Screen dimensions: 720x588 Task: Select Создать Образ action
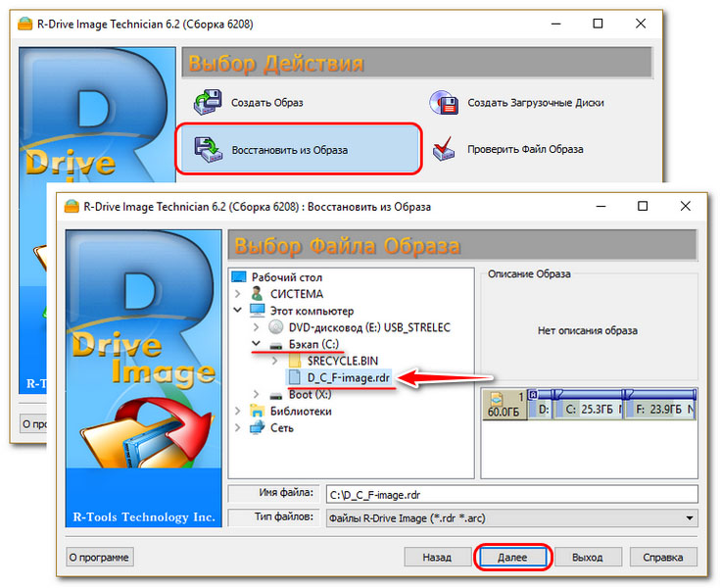coord(266,103)
